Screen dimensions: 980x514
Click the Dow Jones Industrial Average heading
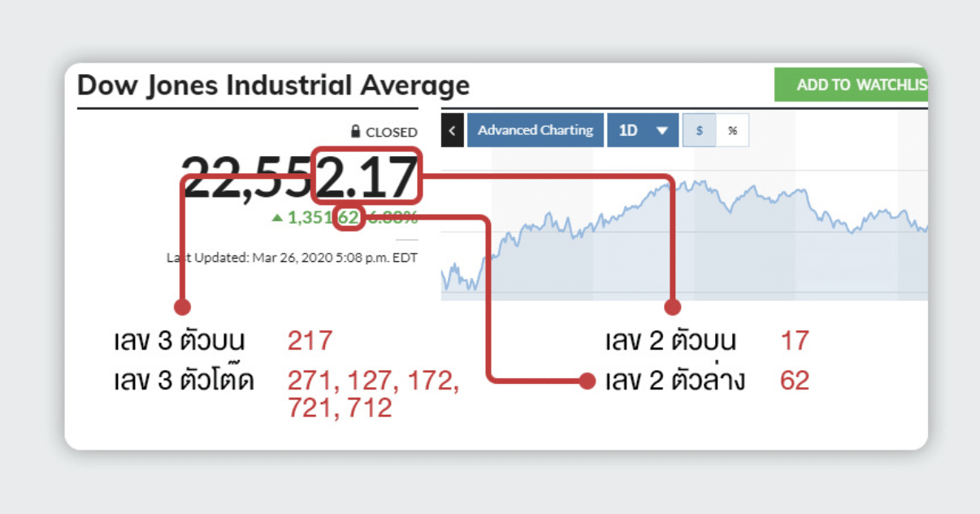[273, 85]
